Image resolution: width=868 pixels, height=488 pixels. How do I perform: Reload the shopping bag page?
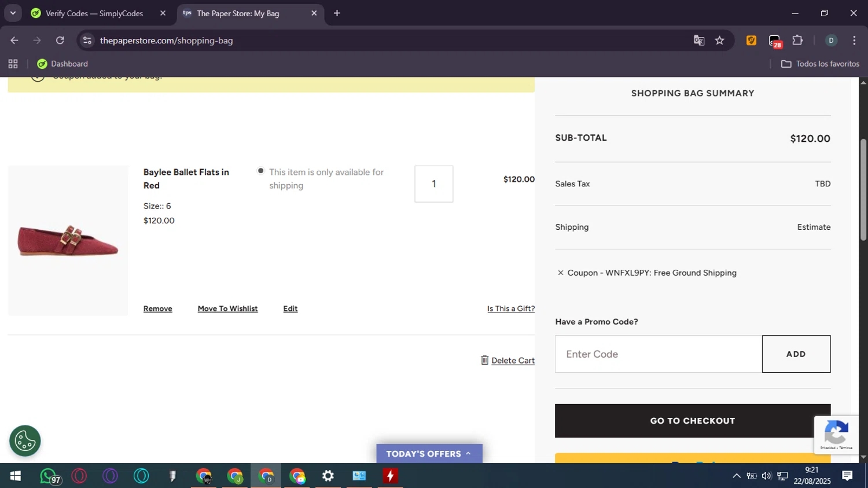(60, 41)
